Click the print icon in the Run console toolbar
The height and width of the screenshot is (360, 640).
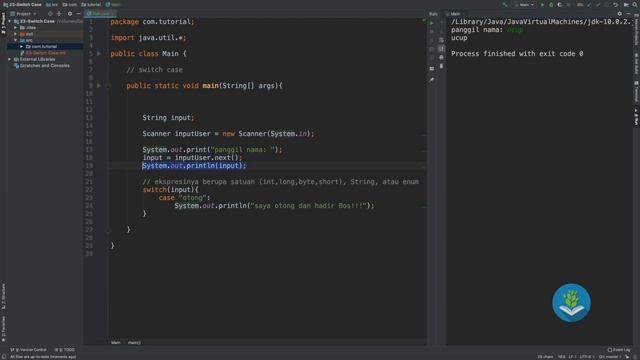point(442,58)
